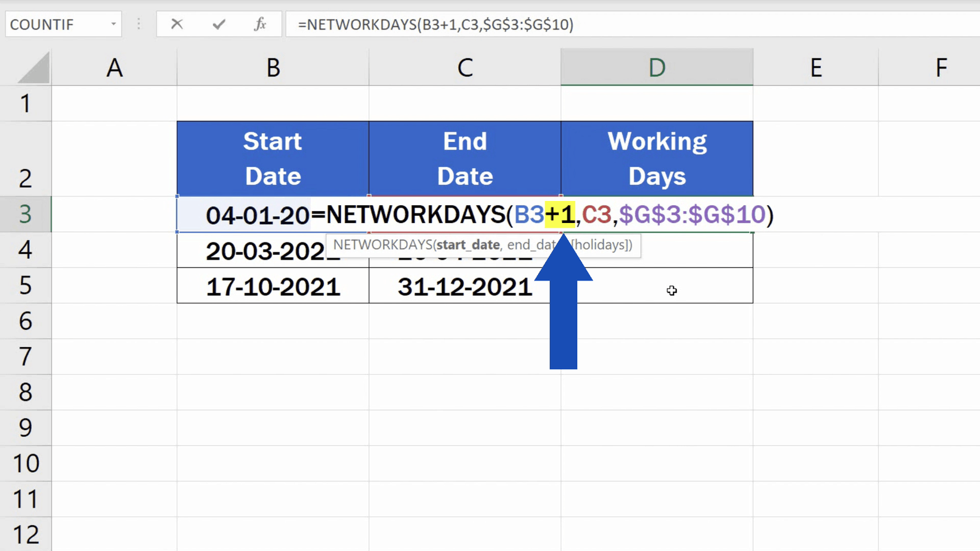Open Insert Function with the fx icon

click(261, 24)
